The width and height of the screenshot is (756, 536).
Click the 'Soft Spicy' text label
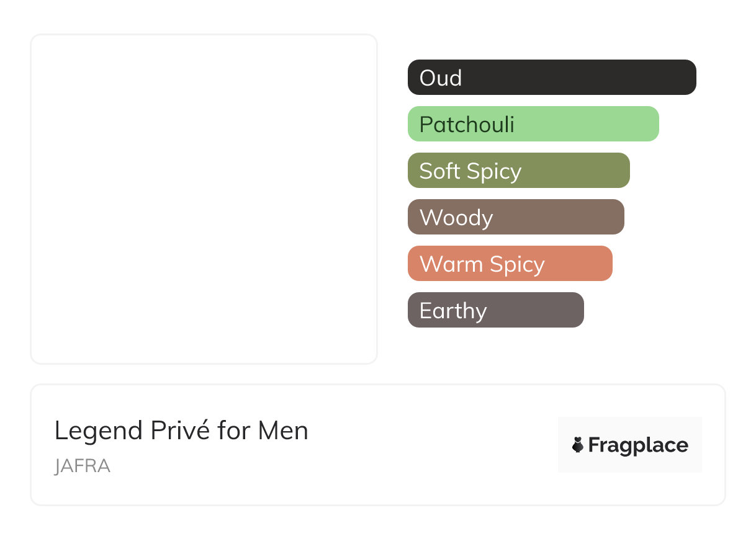(470, 171)
